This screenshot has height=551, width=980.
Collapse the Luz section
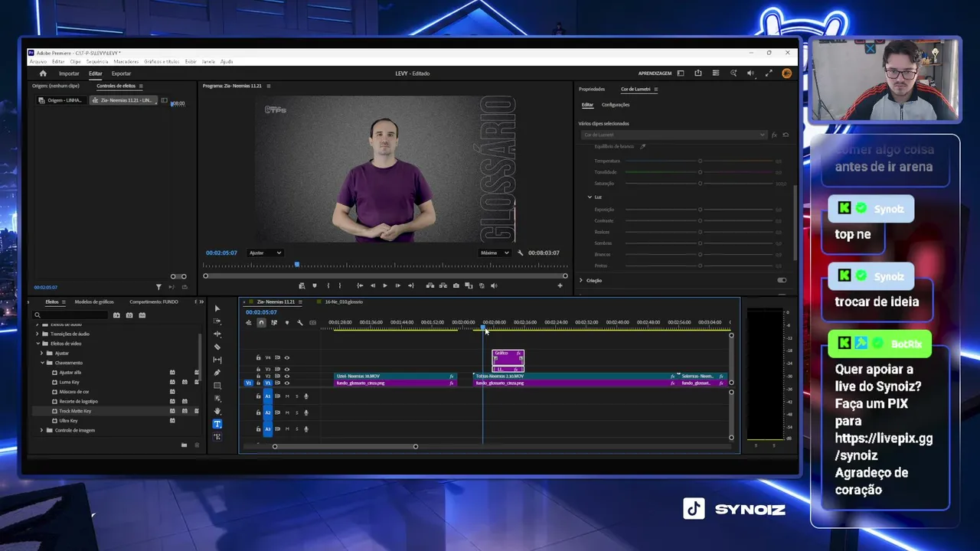pos(590,197)
